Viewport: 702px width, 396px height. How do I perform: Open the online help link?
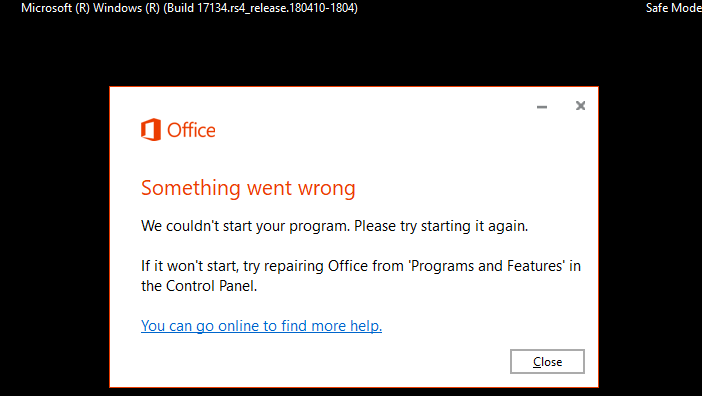(261, 326)
